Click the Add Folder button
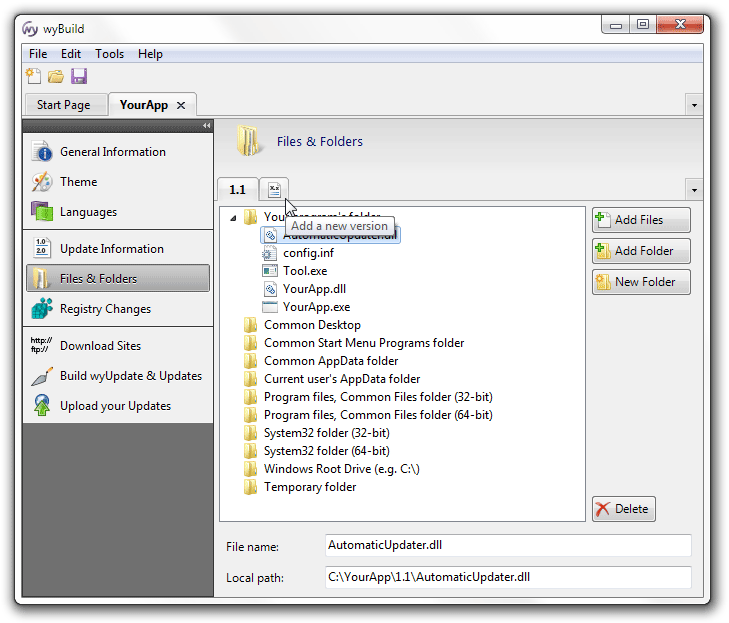The width and height of the screenshot is (729, 623). click(x=642, y=251)
